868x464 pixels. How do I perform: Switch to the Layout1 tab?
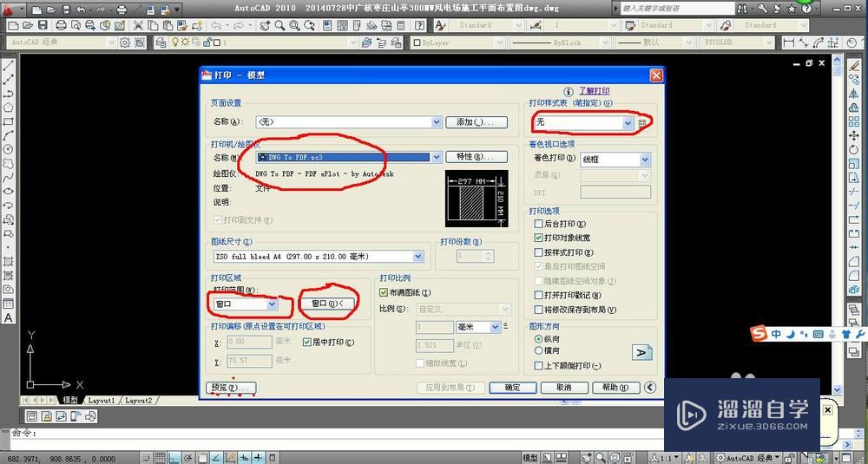pos(102,400)
